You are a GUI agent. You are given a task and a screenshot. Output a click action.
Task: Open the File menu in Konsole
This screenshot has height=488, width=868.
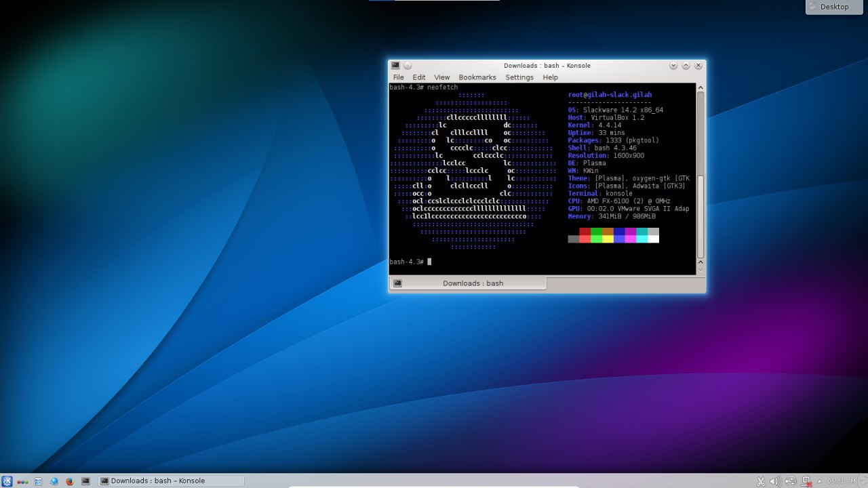click(x=399, y=77)
